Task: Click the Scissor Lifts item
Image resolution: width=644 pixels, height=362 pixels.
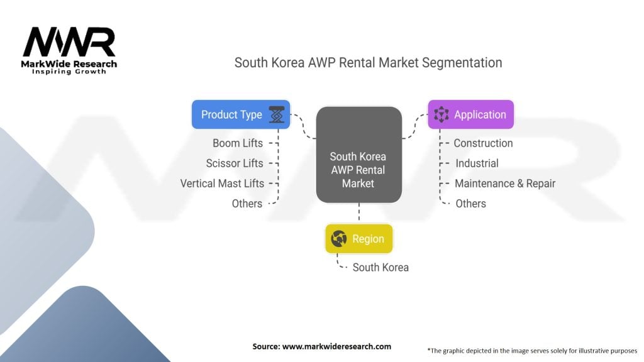Action: coord(235,163)
